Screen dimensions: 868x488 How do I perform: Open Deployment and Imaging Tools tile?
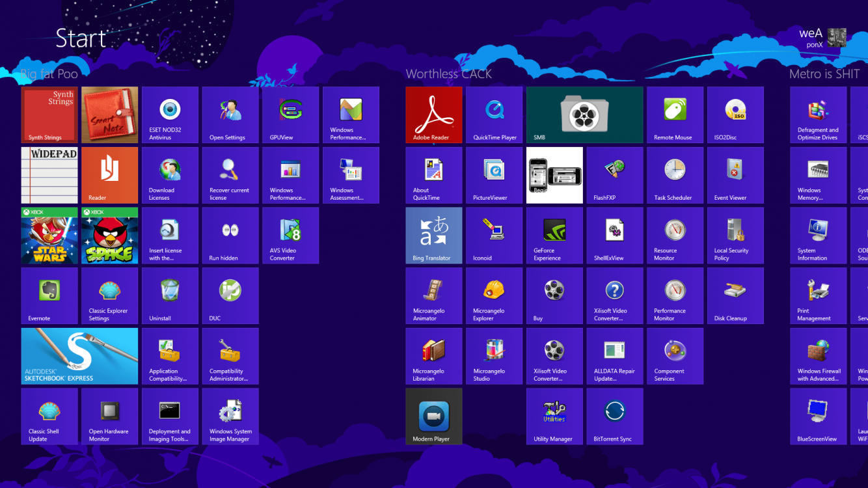tap(170, 416)
